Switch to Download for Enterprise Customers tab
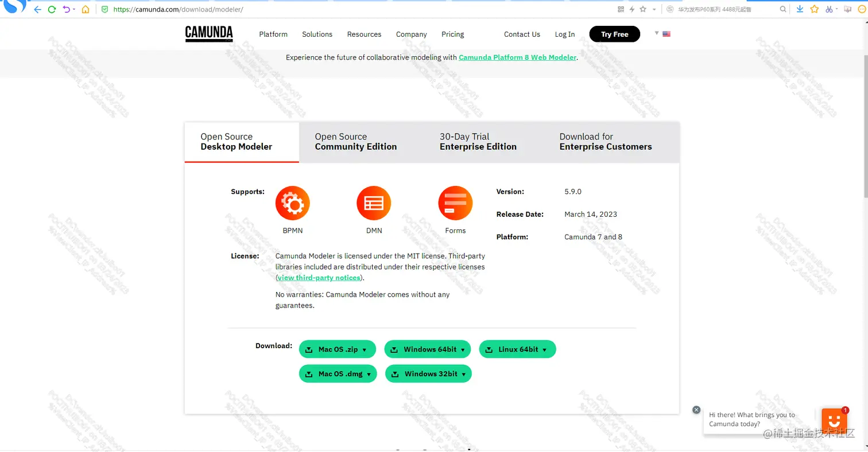868x452 pixels. pos(606,142)
